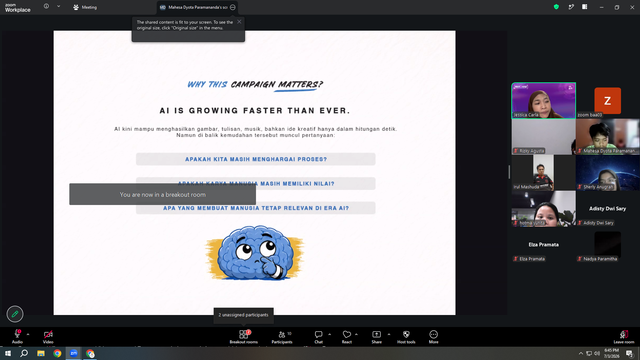Dismiss the shared content size tooltip
The image size is (640, 360).
239,22
